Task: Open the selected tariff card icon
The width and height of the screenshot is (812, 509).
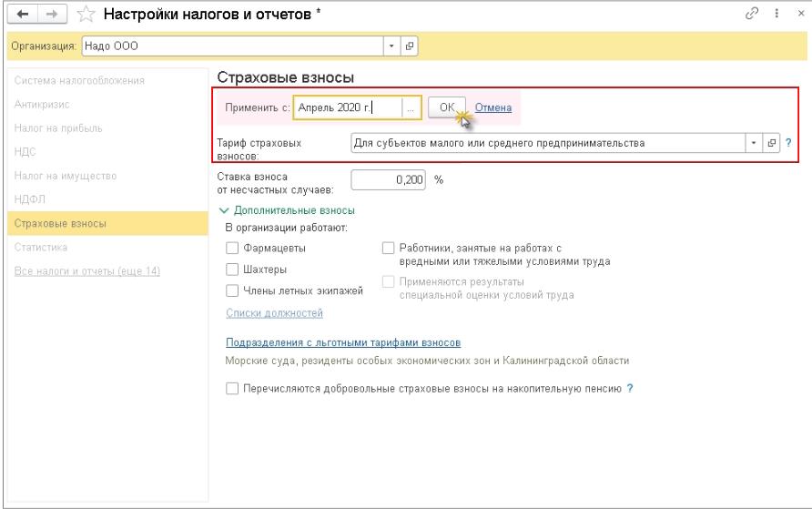Action: pyautogui.click(x=771, y=143)
